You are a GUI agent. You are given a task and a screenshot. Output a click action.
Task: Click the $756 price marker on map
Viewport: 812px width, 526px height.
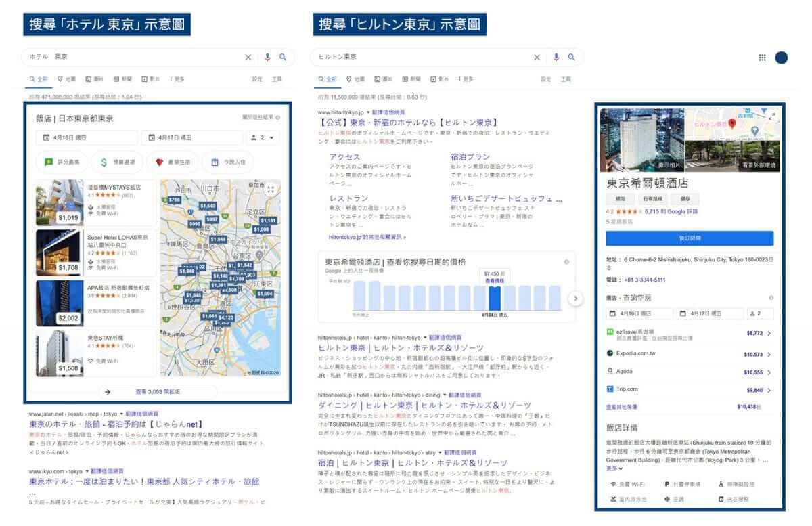point(175,200)
